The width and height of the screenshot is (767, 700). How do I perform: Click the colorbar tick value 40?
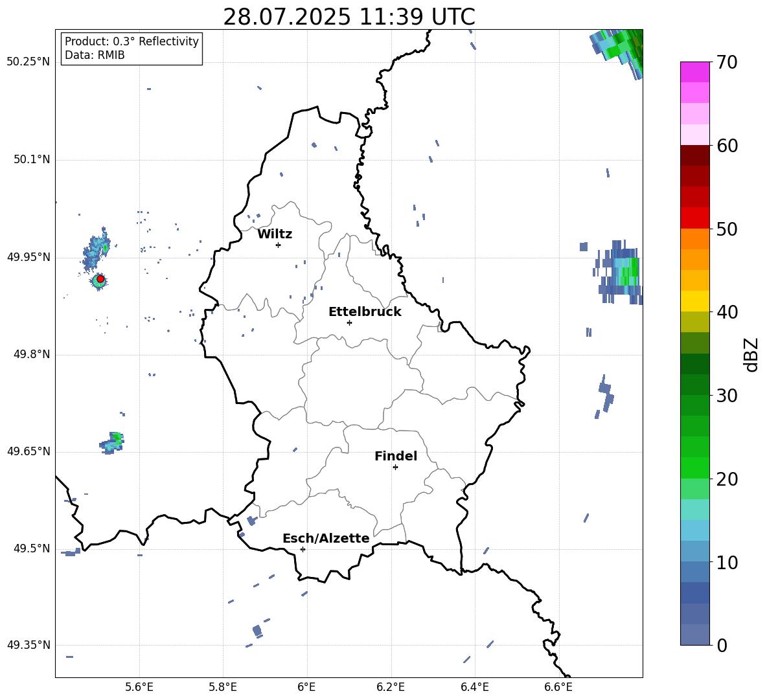click(727, 312)
